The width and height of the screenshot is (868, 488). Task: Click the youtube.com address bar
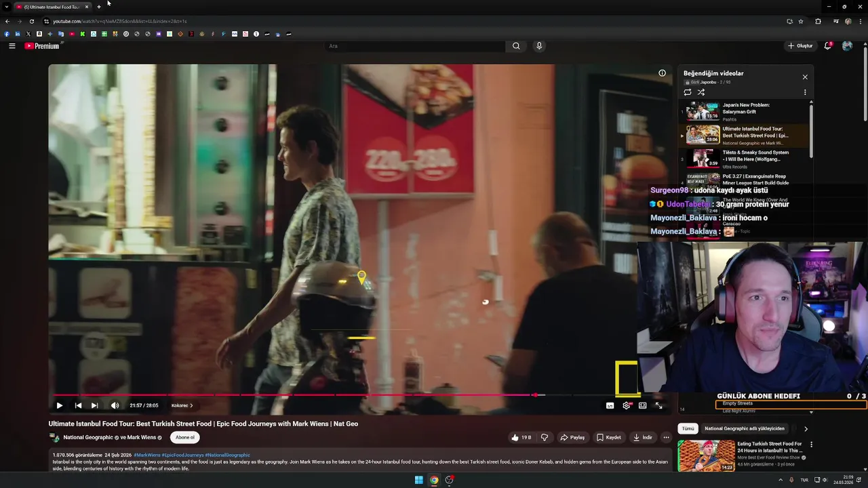pyautogui.click(x=414, y=21)
